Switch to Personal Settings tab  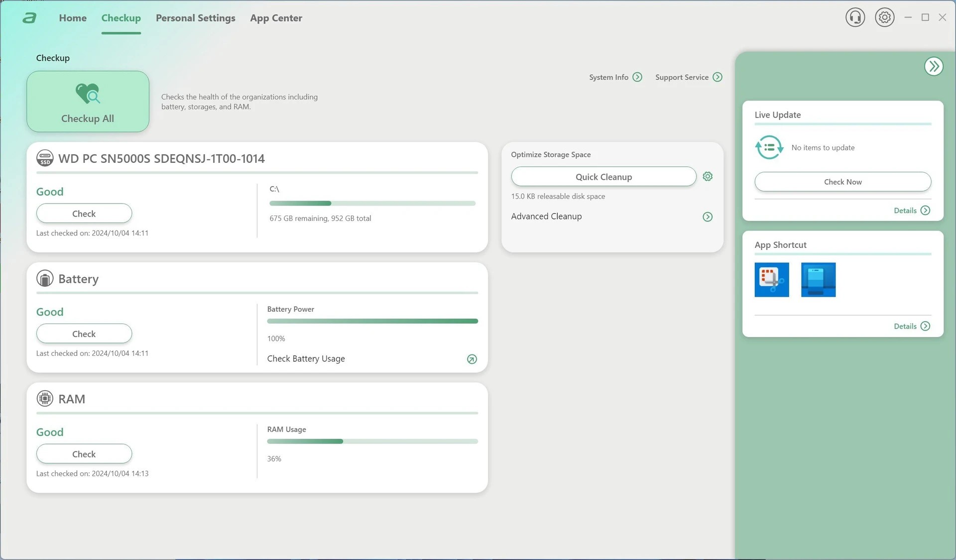(x=195, y=18)
